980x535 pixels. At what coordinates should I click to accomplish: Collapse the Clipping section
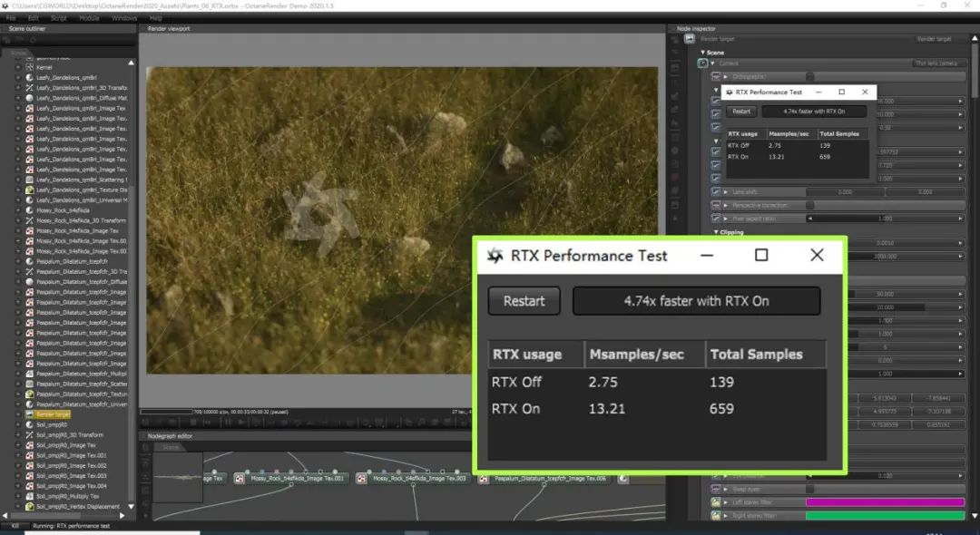click(x=716, y=232)
